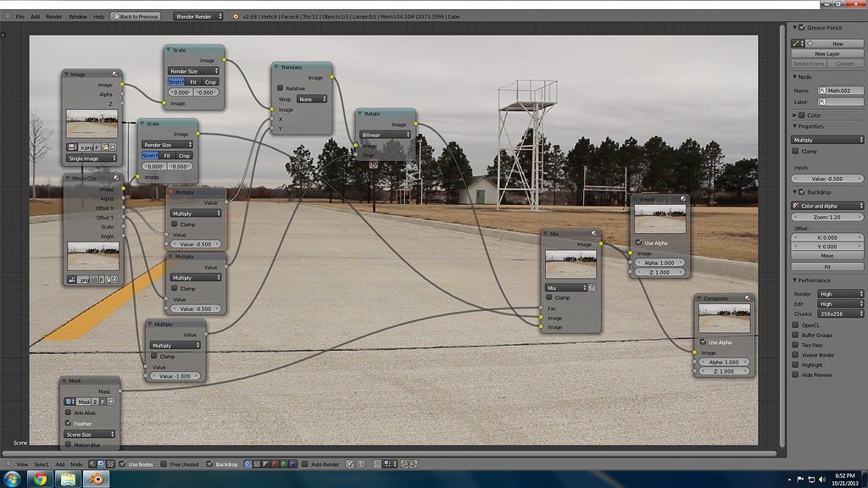
Task: Enable the Viewer Border checkbox
Action: [x=795, y=355]
